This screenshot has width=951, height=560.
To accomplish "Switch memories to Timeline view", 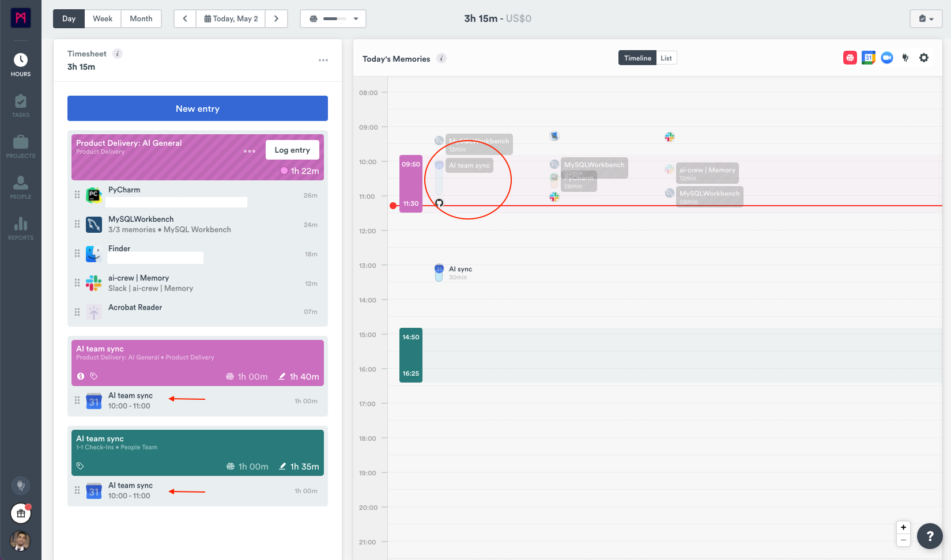I will (x=637, y=58).
